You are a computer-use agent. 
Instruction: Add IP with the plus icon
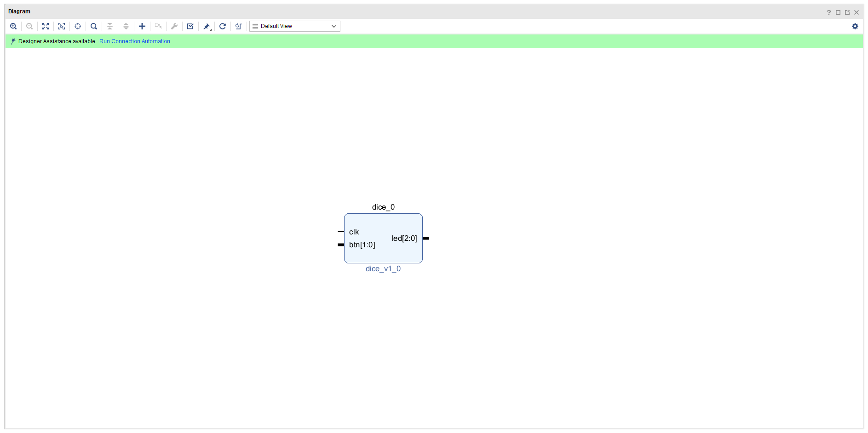tap(142, 26)
